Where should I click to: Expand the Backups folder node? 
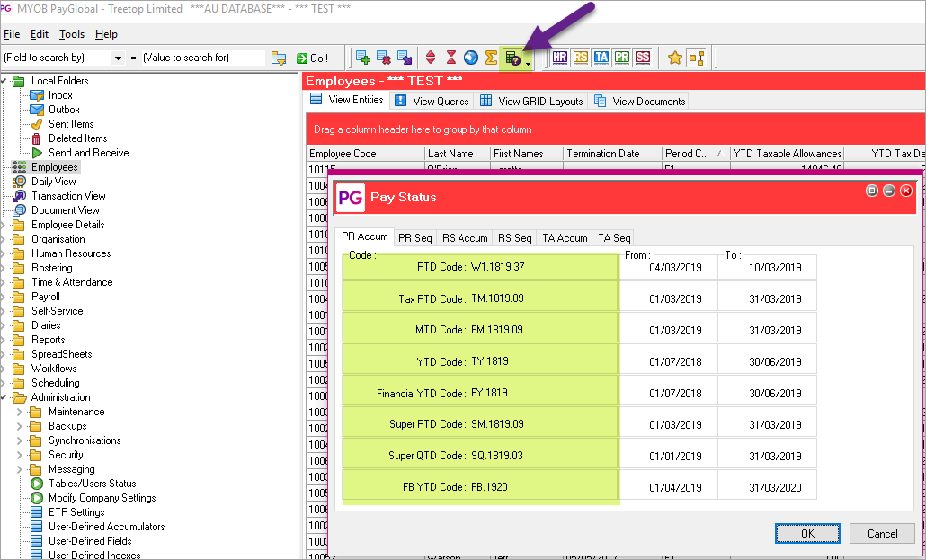(20, 426)
